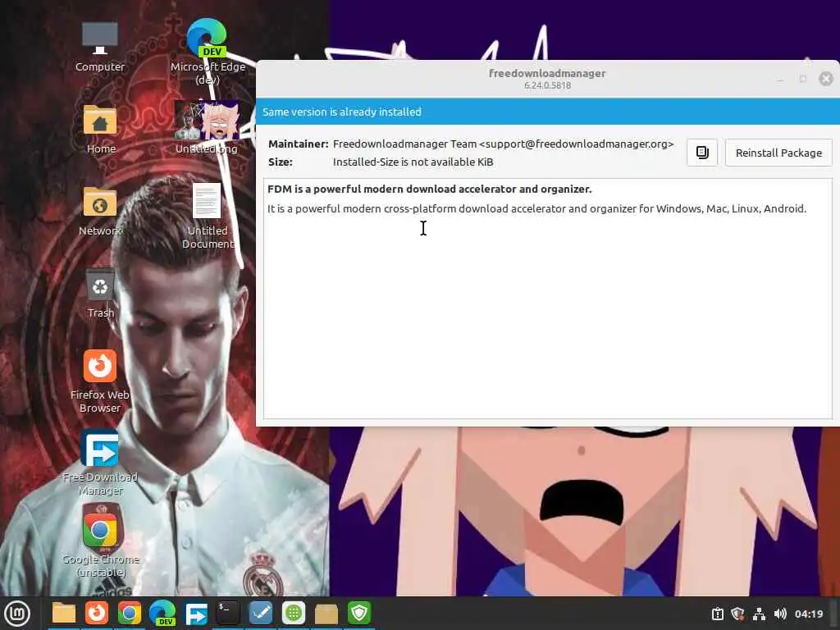This screenshot has width=840, height=630.
Task: Open Microsoft Edge (dev) desktop icon
Action: 208,51
